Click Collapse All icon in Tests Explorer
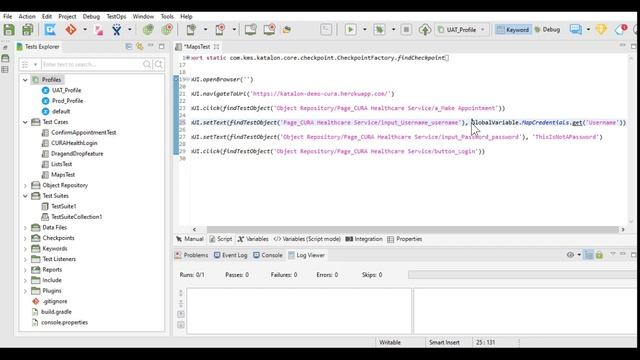This screenshot has width=640, height=360. (x=129, y=47)
